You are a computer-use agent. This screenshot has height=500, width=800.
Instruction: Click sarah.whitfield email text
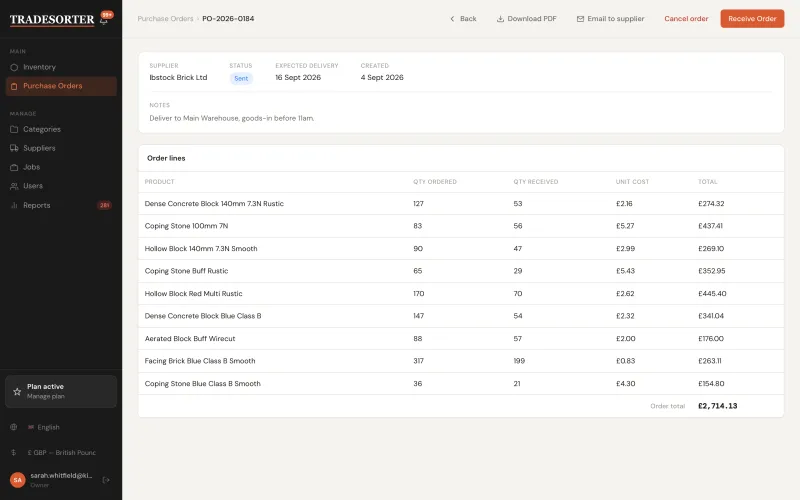click(x=61, y=476)
